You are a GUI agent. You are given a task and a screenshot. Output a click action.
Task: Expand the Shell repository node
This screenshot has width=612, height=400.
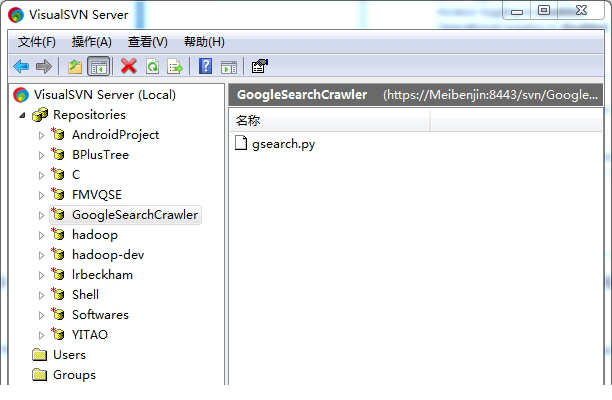41,295
